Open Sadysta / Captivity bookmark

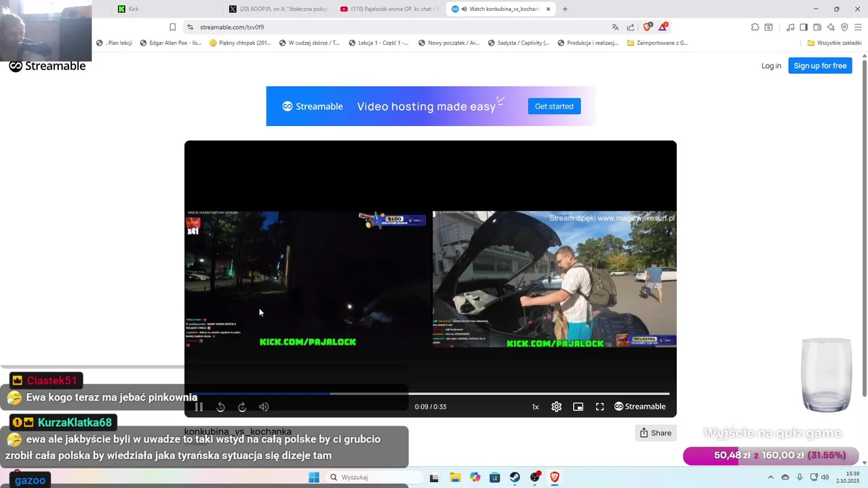point(519,43)
